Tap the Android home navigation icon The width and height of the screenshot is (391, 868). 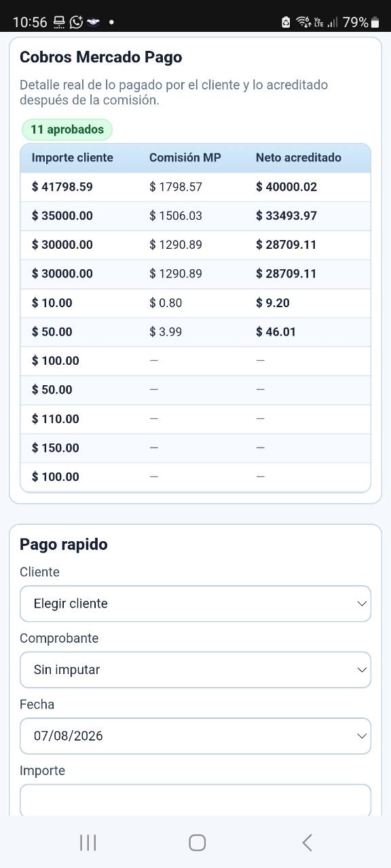point(197,842)
